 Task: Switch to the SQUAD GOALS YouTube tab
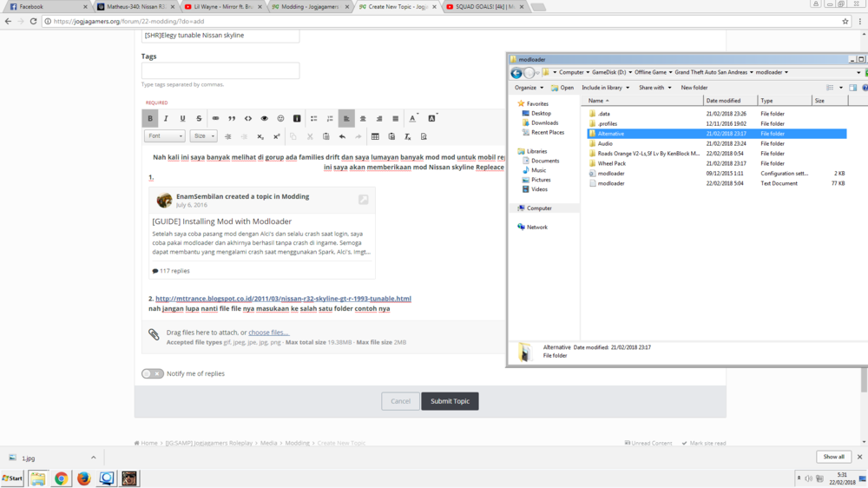[485, 7]
